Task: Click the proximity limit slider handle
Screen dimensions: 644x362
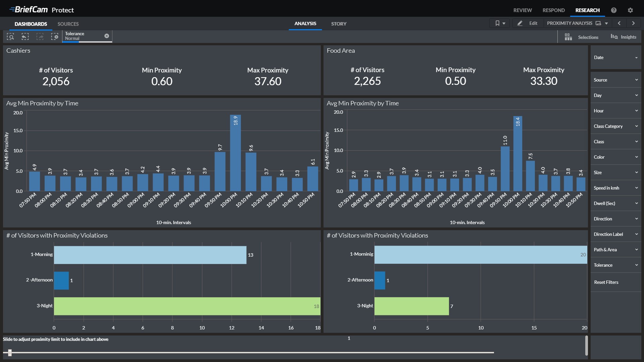Action: pos(10,353)
